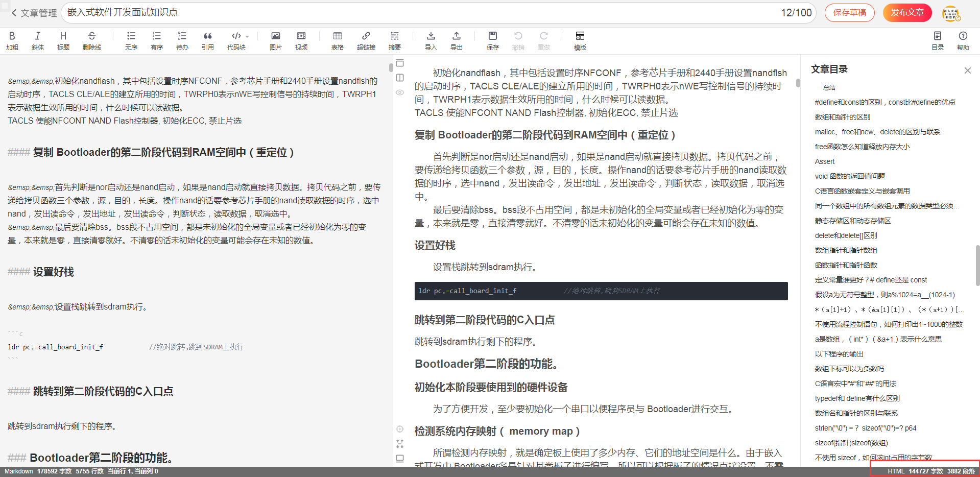Insert a heading (标题)

click(x=63, y=40)
